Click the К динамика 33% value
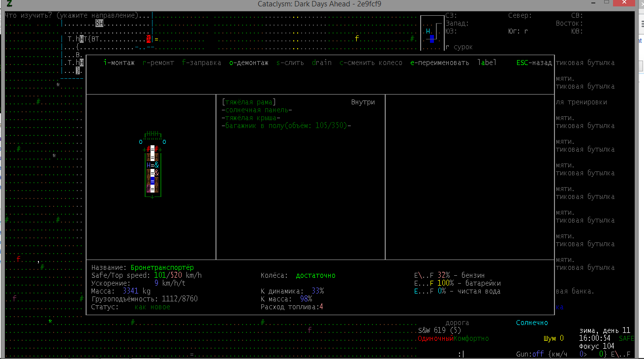The image size is (644, 359). click(292, 292)
